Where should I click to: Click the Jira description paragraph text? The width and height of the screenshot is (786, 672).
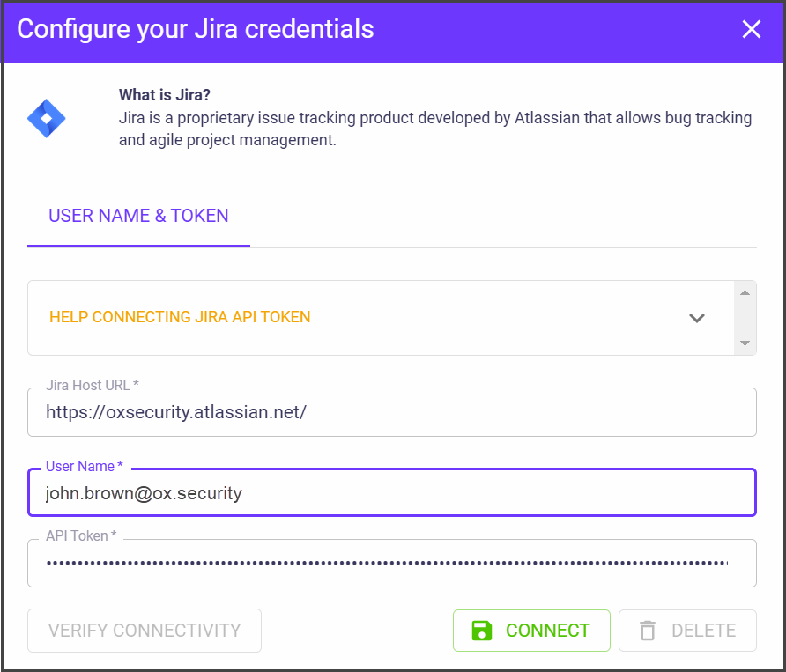434,129
